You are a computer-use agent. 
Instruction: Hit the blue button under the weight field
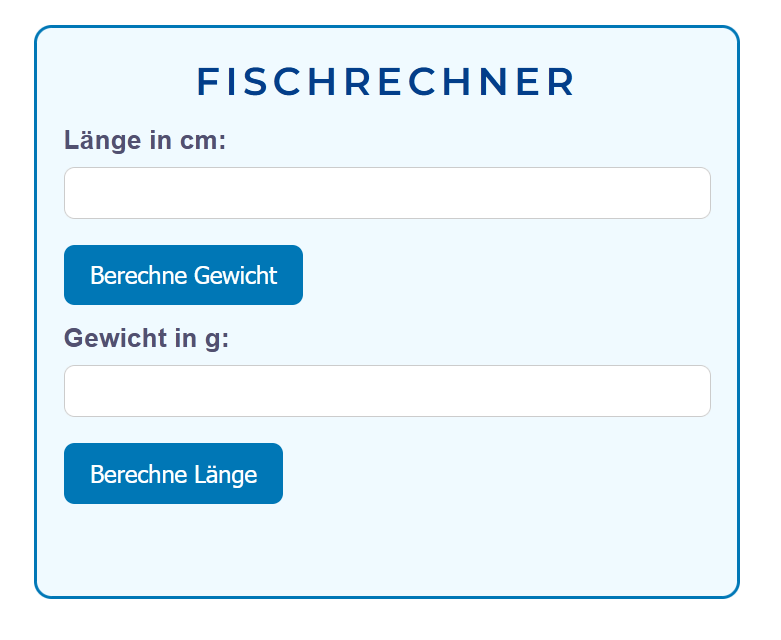(173, 473)
